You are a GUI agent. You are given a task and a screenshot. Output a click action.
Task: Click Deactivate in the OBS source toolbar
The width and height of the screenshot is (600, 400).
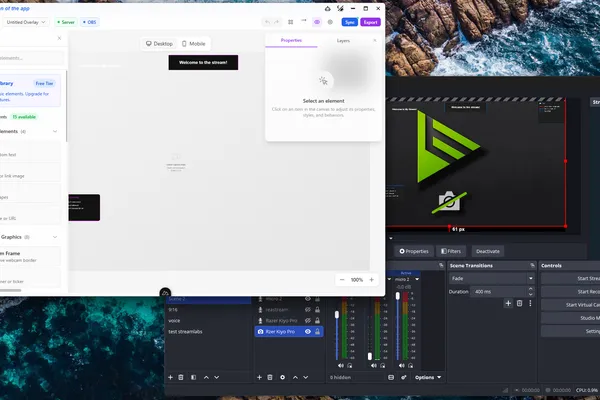[x=488, y=251]
